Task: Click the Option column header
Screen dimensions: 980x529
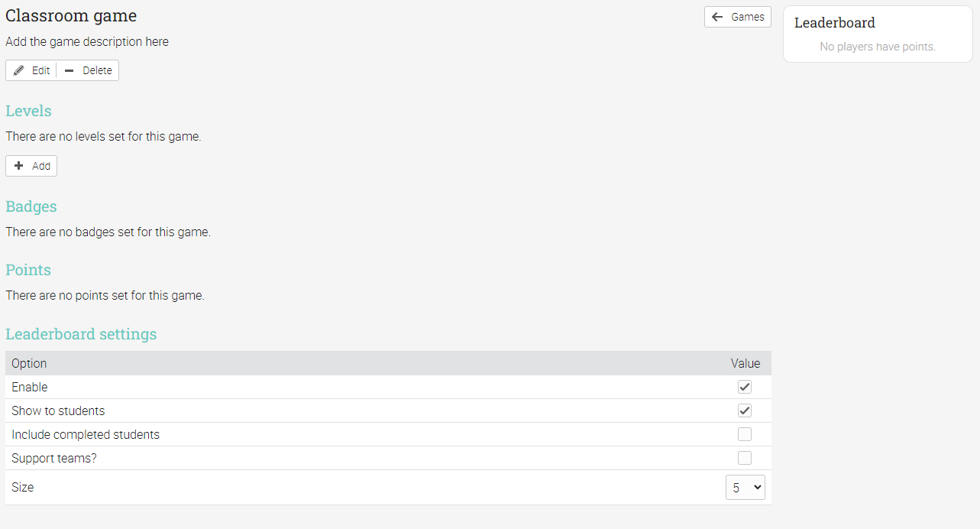Action: 29,363
